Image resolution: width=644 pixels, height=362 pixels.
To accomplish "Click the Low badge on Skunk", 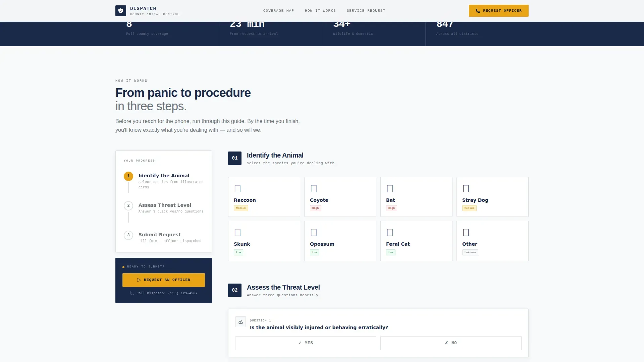I will pyautogui.click(x=238, y=252).
